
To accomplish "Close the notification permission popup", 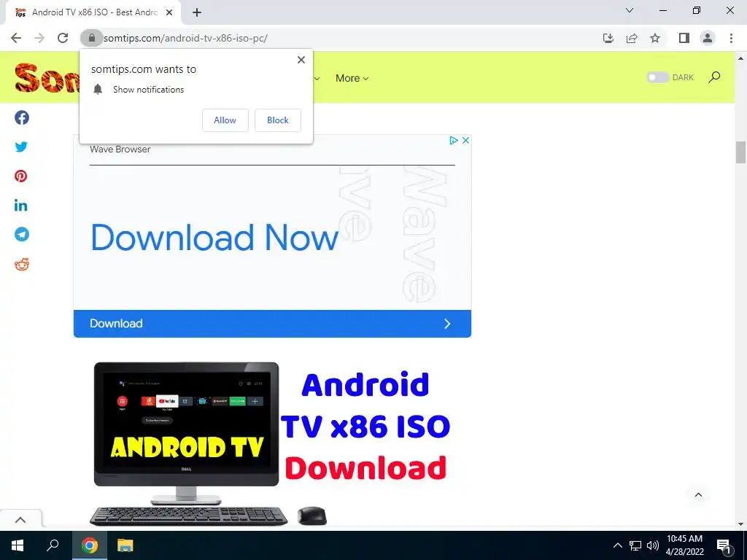I will (x=301, y=60).
